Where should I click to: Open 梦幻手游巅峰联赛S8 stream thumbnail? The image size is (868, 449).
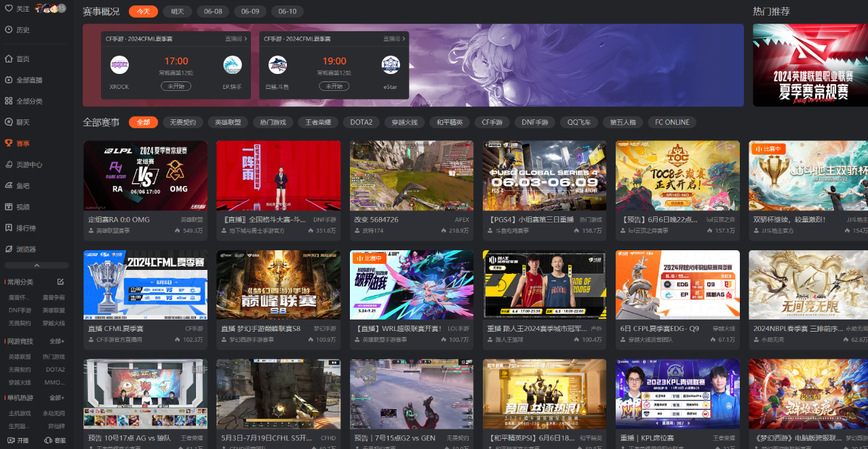click(278, 285)
